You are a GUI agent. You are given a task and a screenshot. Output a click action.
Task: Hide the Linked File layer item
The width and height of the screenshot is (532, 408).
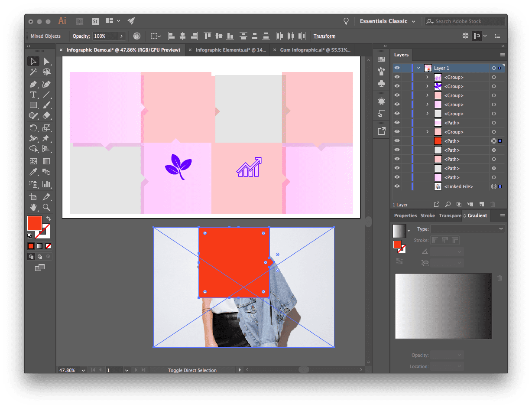pos(397,186)
